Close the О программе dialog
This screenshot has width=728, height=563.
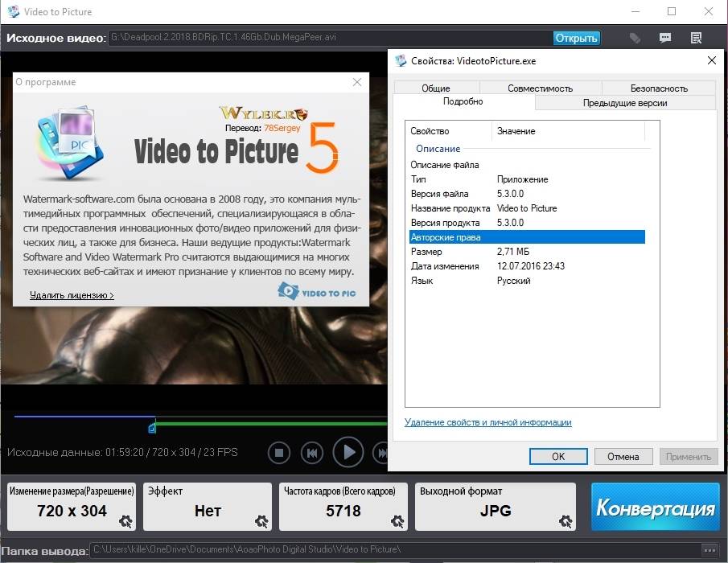(x=357, y=82)
